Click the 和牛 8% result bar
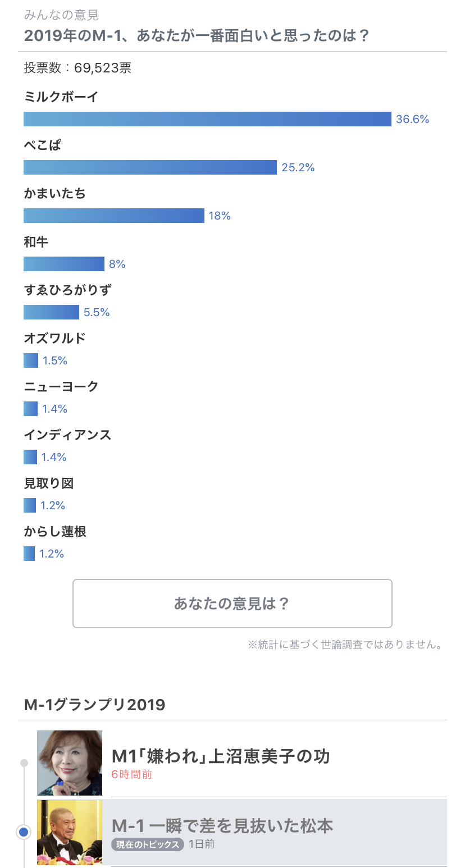 (x=64, y=264)
